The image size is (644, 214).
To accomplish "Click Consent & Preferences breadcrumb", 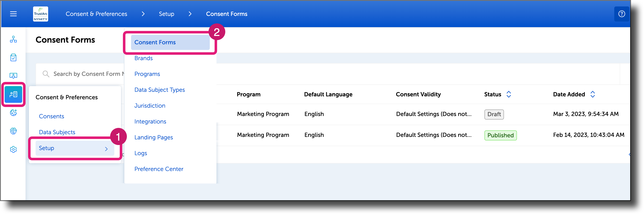I will (x=96, y=14).
